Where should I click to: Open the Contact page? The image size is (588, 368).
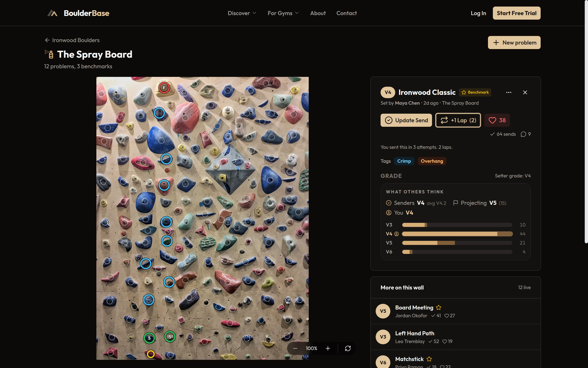pyautogui.click(x=346, y=13)
